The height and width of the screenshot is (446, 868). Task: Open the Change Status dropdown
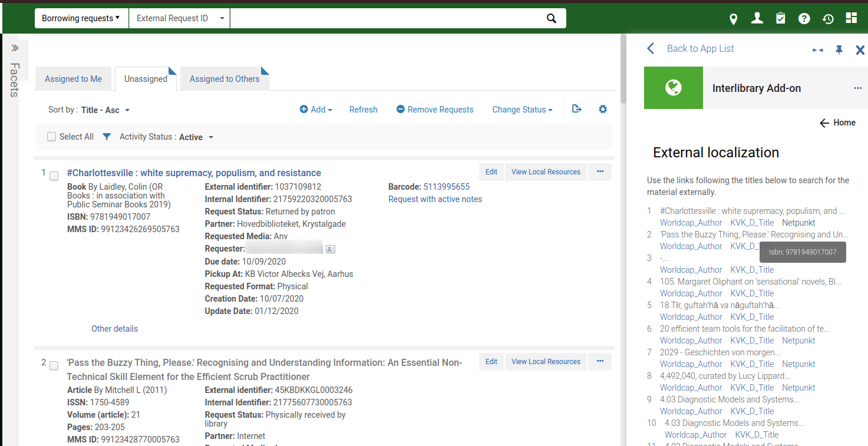(522, 109)
